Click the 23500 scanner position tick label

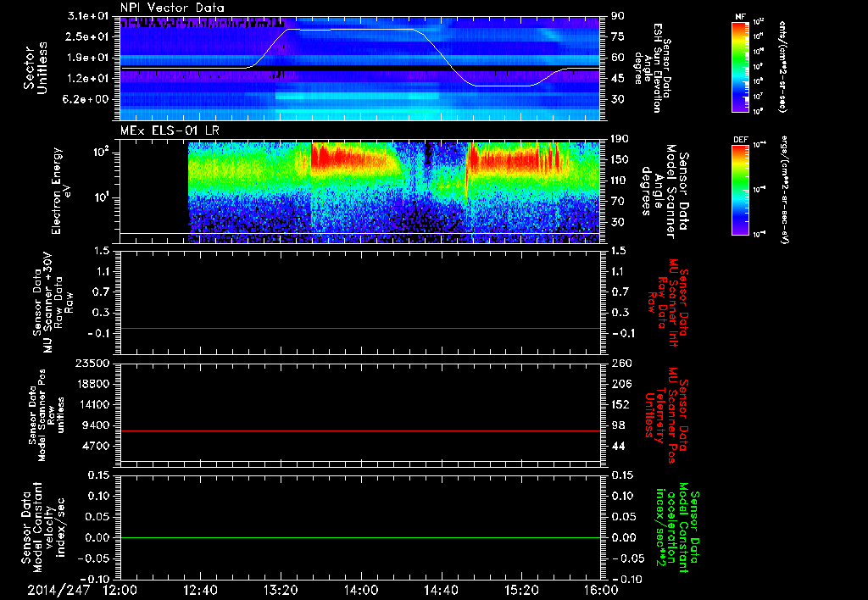(x=92, y=363)
